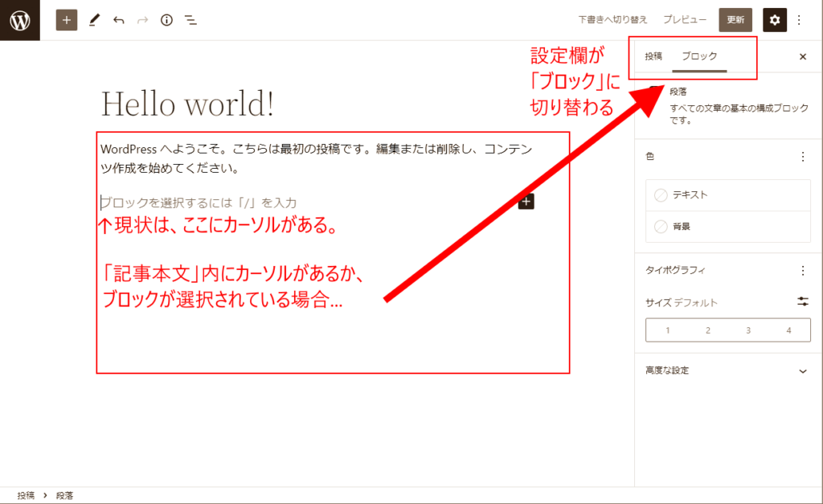This screenshot has width=823, height=504.
Task: Open the Details info icon
Action: [x=166, y=20]
